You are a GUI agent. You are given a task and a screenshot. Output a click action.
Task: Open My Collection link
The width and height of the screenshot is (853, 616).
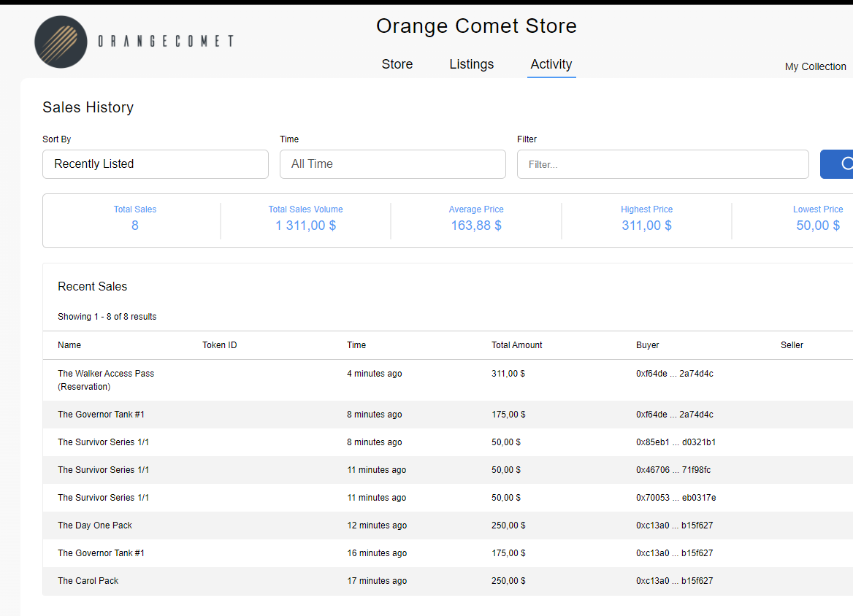click(x=816, y=66)
